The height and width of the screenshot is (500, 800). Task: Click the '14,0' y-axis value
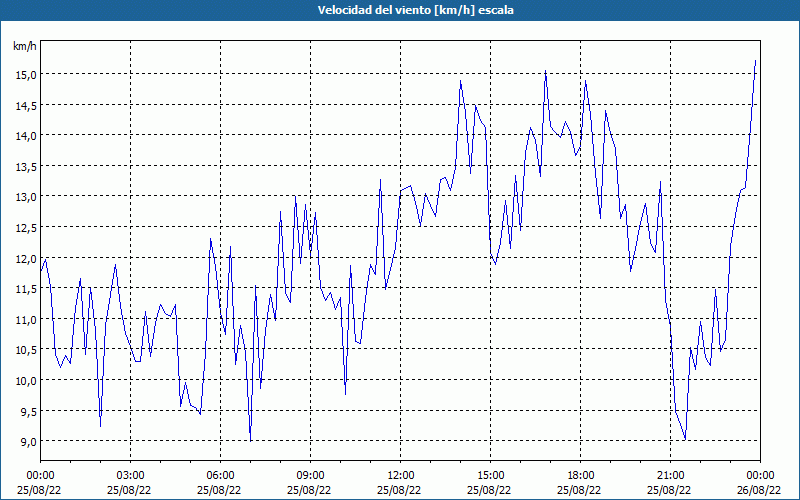click(x=26, y=136)
